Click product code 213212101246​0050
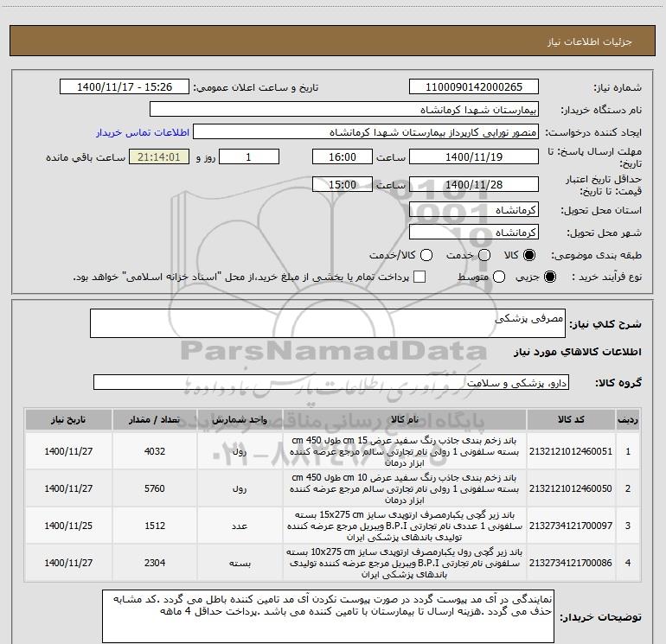 click(x=571, y=488)
